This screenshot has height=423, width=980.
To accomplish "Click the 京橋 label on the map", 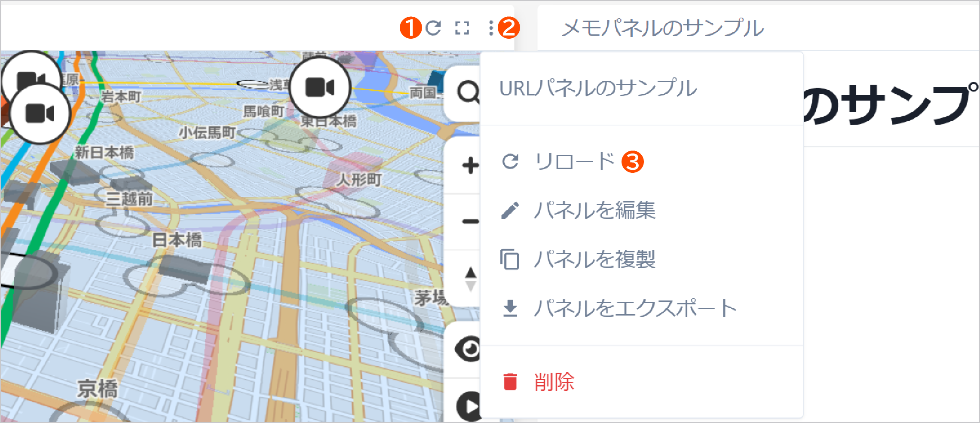I will pos(98,389).
